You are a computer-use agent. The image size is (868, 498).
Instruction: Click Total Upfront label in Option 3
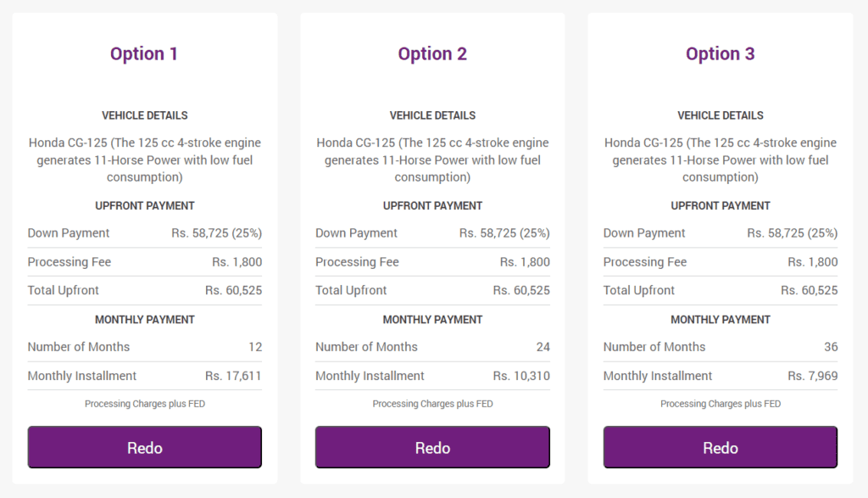(639, 290)
